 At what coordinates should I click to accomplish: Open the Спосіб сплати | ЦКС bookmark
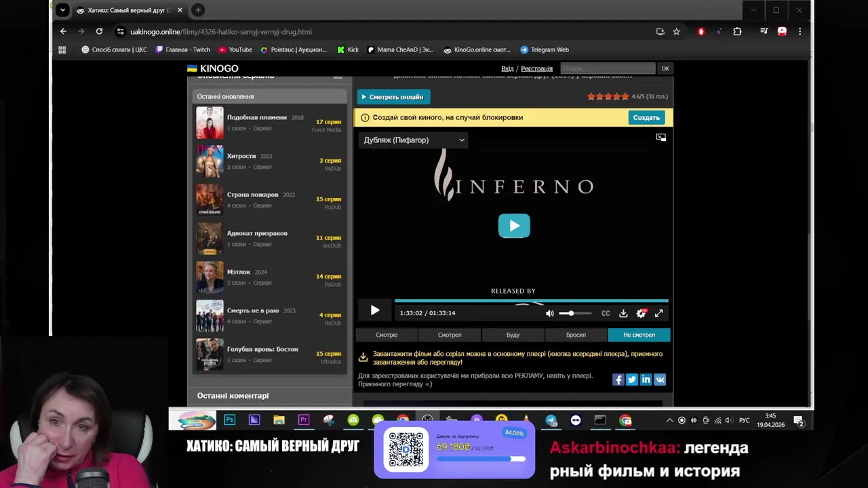tap(114, 49)
